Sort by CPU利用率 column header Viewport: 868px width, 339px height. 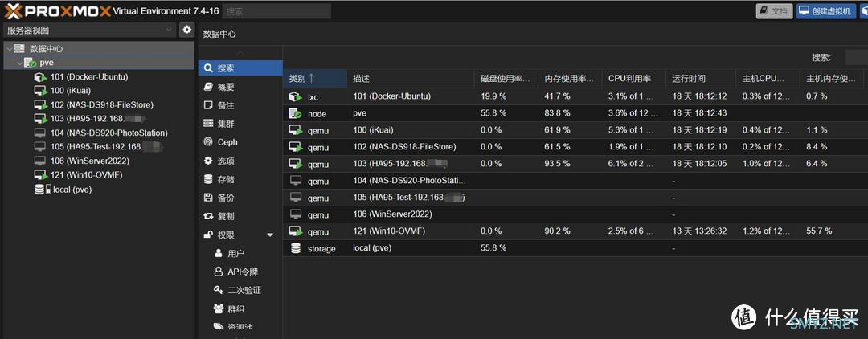point(633,79)
